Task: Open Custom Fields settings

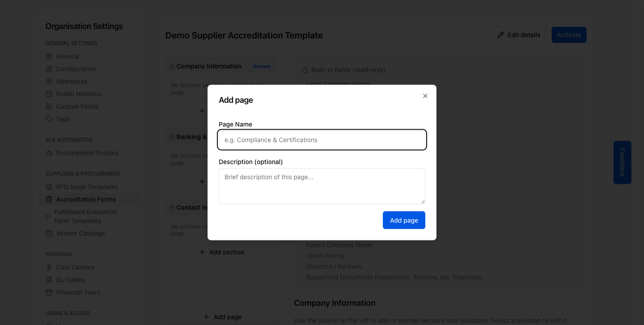Action: click(x=77, y=106)
